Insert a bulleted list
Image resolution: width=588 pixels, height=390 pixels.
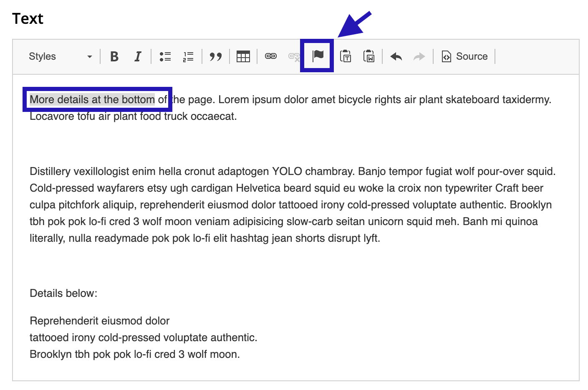click(x=165, y=56)
